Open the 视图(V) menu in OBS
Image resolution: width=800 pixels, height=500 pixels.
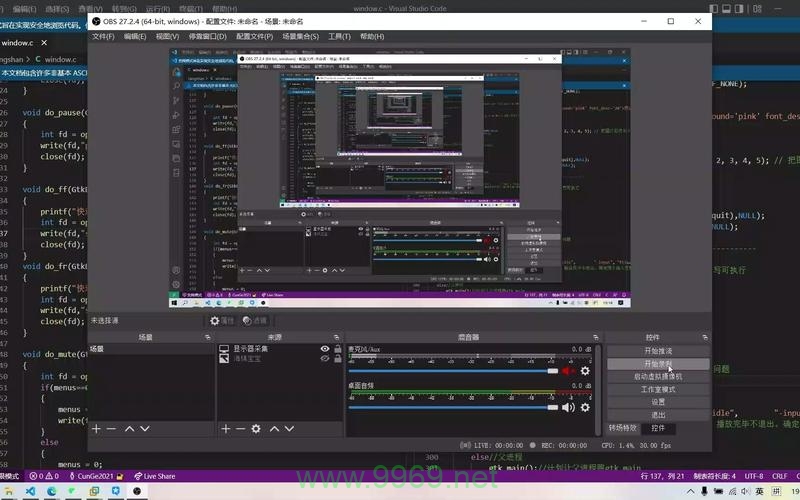(167, 36)
